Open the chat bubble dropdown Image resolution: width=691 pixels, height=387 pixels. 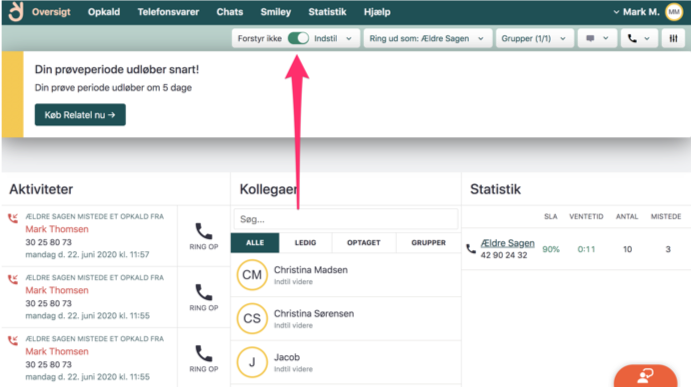coord(597,38)
